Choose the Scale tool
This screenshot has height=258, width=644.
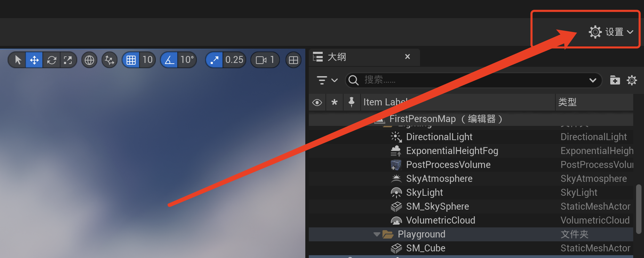coord(68,60)
